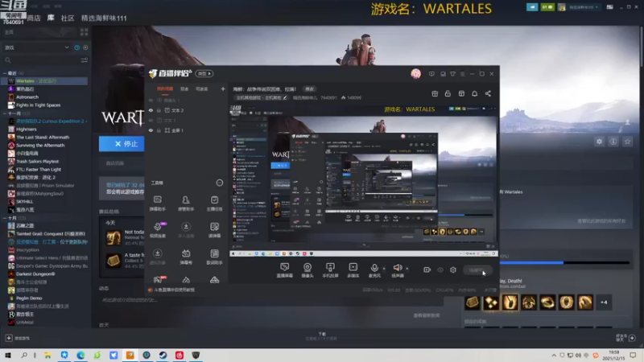Click the record video icon near settings
Screen dimensions: 644x362
(427, 269)
